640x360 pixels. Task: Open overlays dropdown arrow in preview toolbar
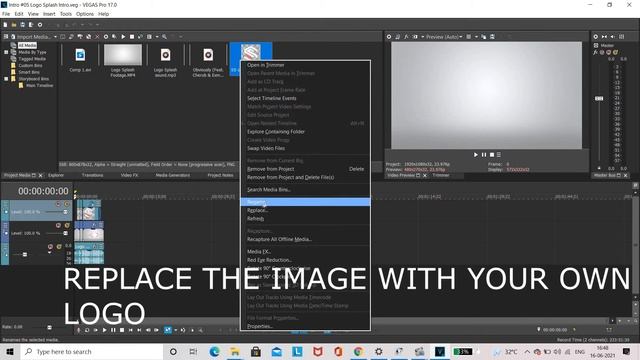pyautogui.click(x=476, y=37)
